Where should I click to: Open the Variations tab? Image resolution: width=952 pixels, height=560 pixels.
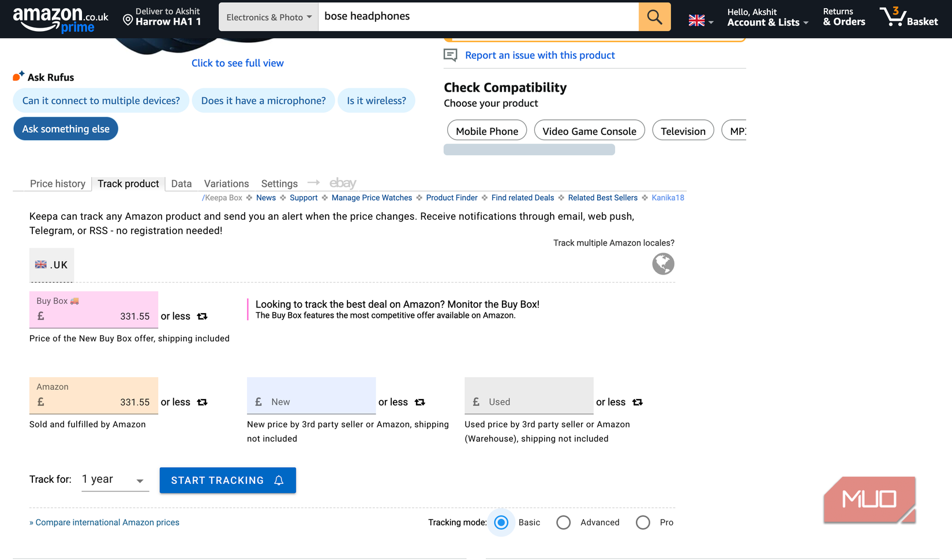click(x=226, y=183)
